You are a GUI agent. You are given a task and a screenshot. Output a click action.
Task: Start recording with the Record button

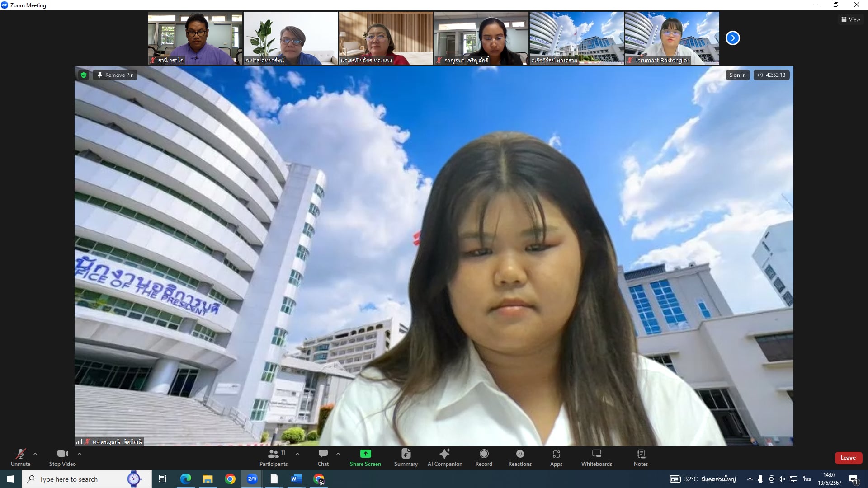point(484,457)
